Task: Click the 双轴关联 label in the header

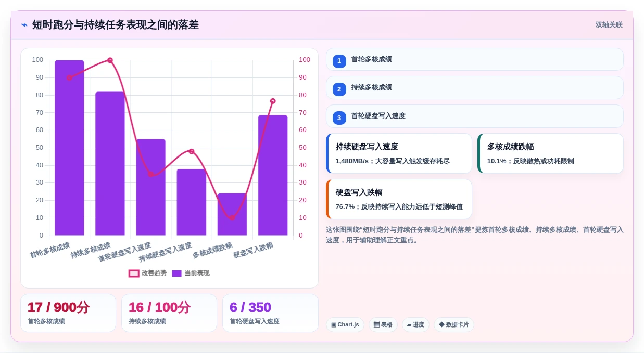Action: click(x=609, y=25)
